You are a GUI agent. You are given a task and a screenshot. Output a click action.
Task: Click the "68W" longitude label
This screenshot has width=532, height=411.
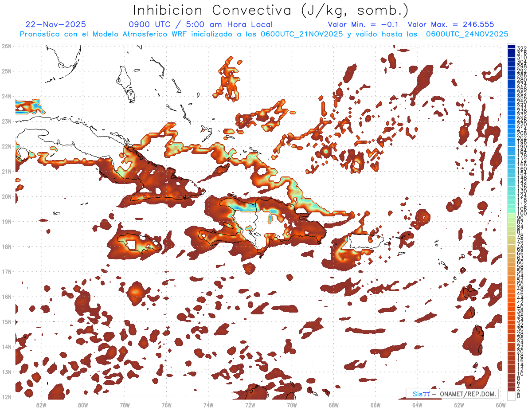point(334,405)
